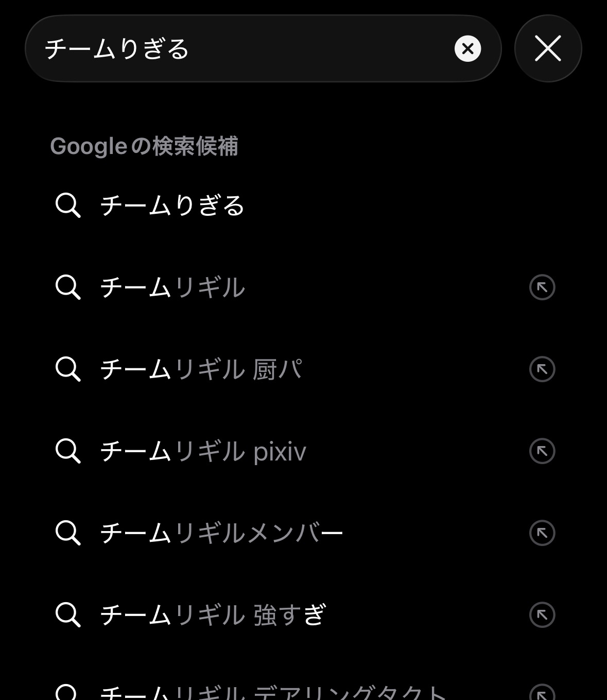The width and height of the screenshot is (607, 700).
Task: Tap the magnifier icon next to チームリギル 厨パ
Action: coord(68,369)
